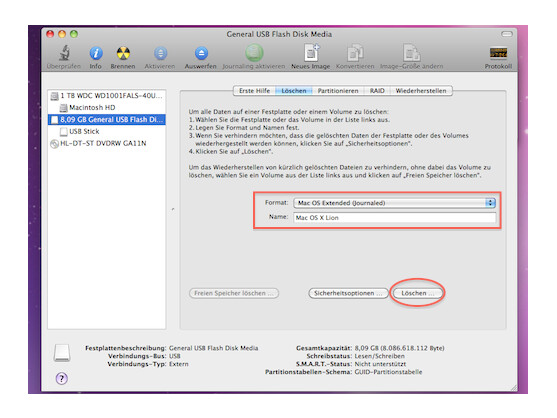Open help with the question mark button

61,378
